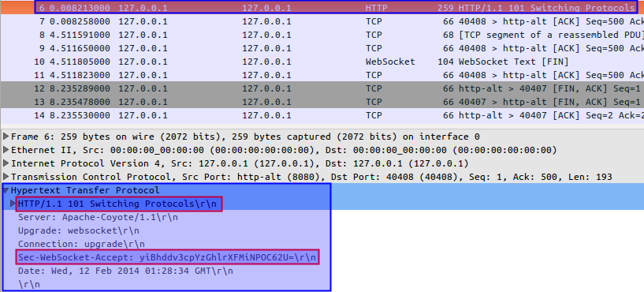This screenshot has width=644, height=292.
Task: Select packet 8 TCP reassembled PDU segment
Action: pyautogui.click(x=322, y=35)
